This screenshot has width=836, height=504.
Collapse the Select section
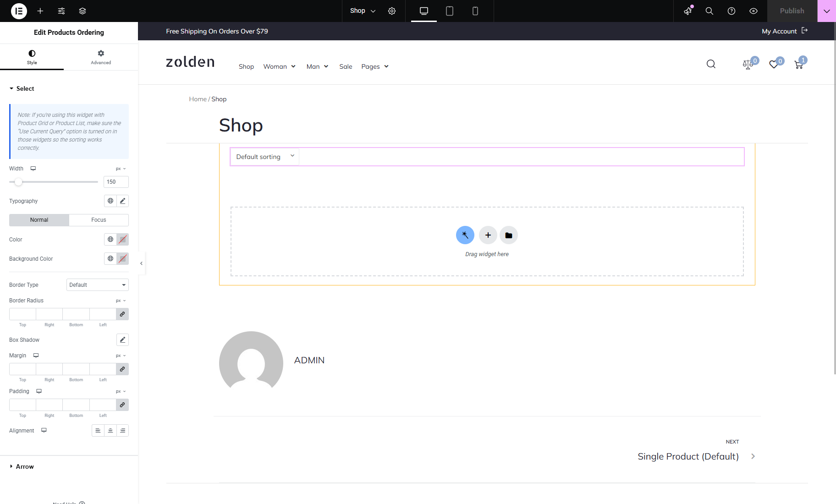point(22,88)
